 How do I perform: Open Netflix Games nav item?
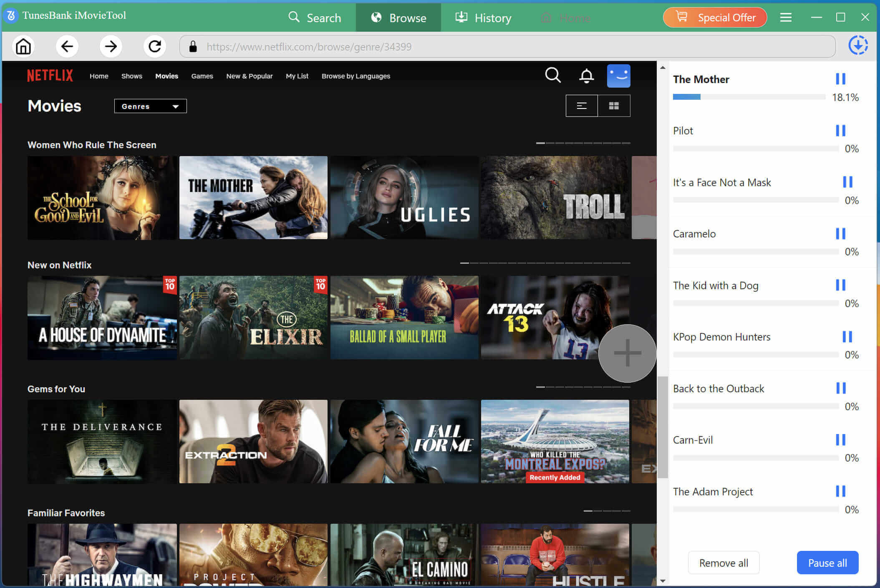click(202, 76)
